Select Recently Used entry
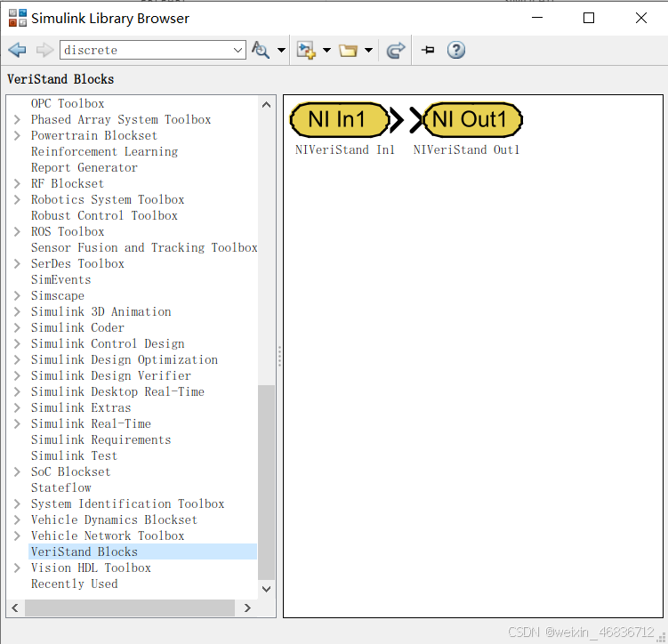Screen dimensions: 668x644 pyautogui.click(x=74, y=584)
